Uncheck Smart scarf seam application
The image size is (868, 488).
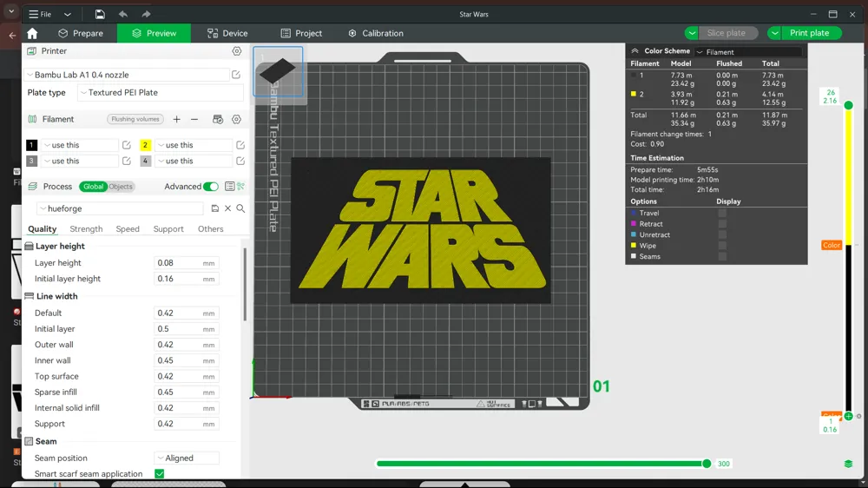coord(160,473)
